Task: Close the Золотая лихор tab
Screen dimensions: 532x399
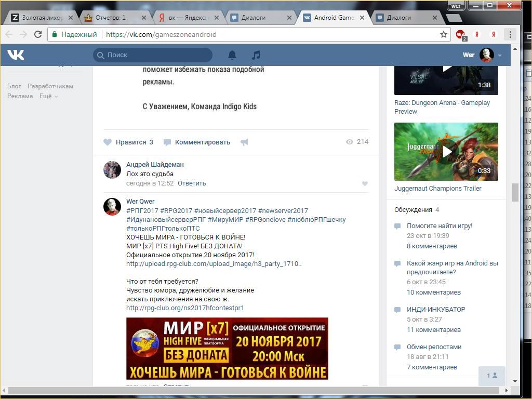Action: 71,18
